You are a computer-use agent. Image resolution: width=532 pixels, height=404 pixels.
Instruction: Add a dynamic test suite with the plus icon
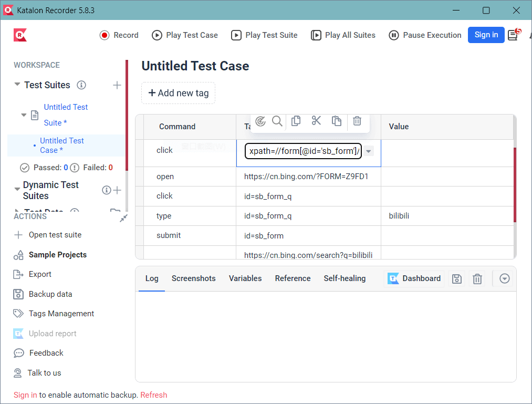pos(117,190)
